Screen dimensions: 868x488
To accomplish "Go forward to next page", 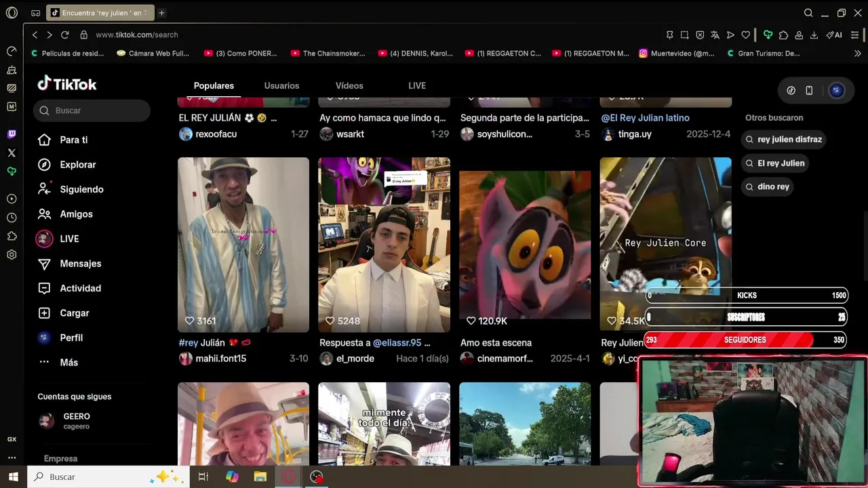I will 49,35.
